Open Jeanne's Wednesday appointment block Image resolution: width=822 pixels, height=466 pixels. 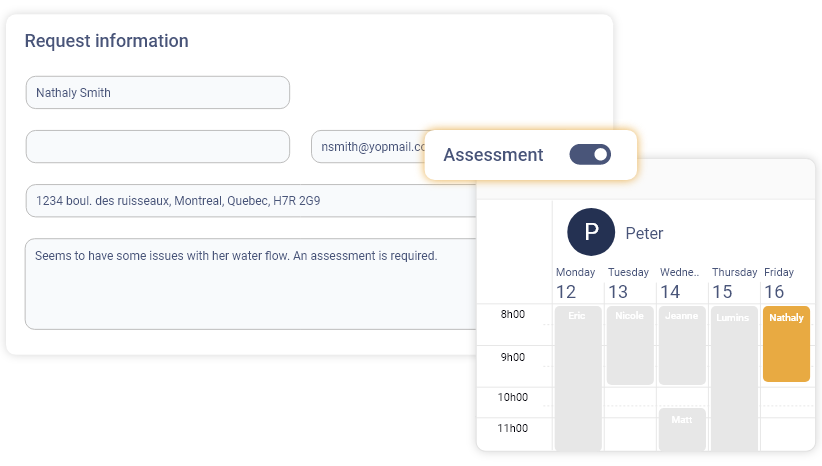point(682,345)
